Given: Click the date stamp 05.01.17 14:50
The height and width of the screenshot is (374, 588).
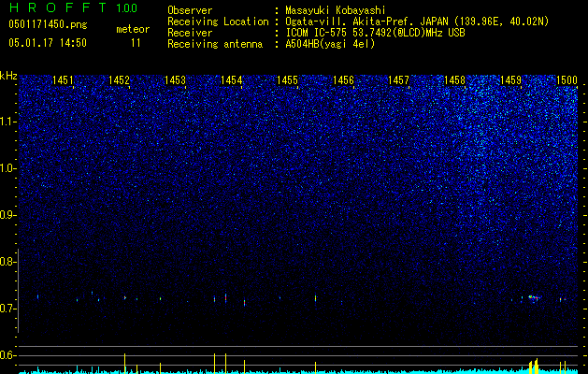Looking at the screenshot, I should point(48,43).
